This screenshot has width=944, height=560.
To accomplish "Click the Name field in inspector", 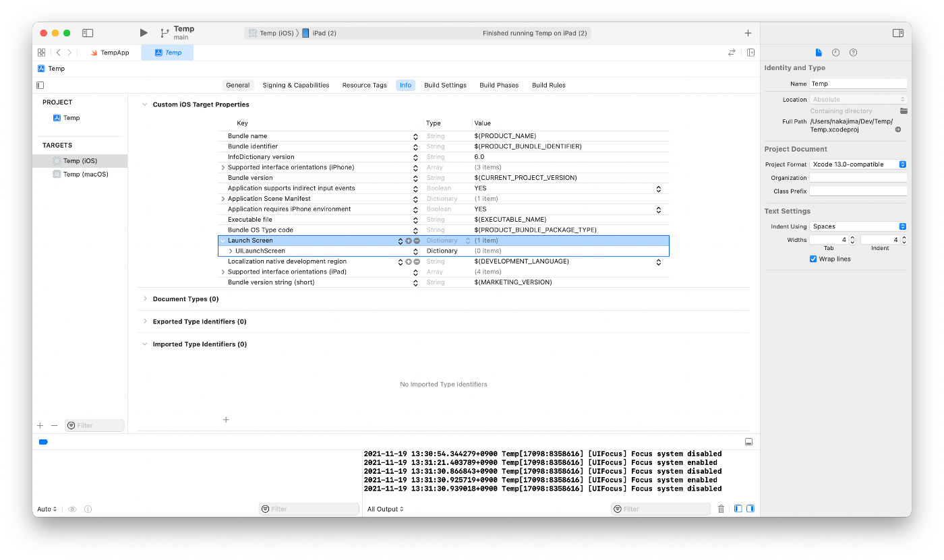I will coord(858,84).
